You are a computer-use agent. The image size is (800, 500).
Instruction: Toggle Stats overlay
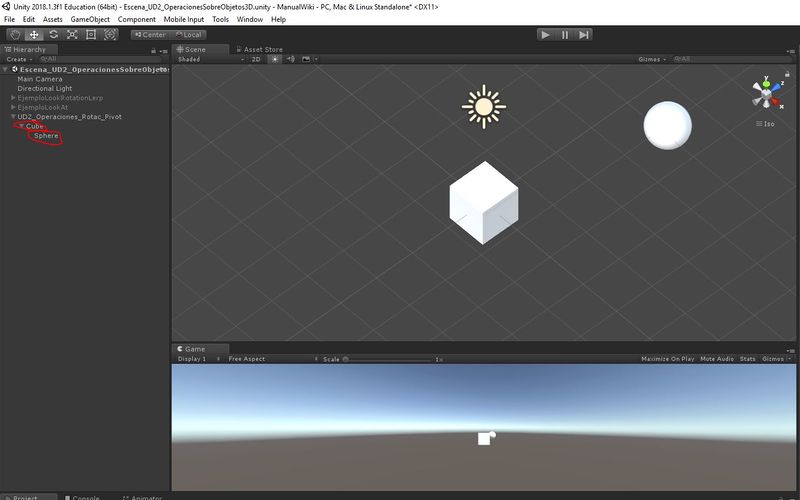tap(747, 359)
